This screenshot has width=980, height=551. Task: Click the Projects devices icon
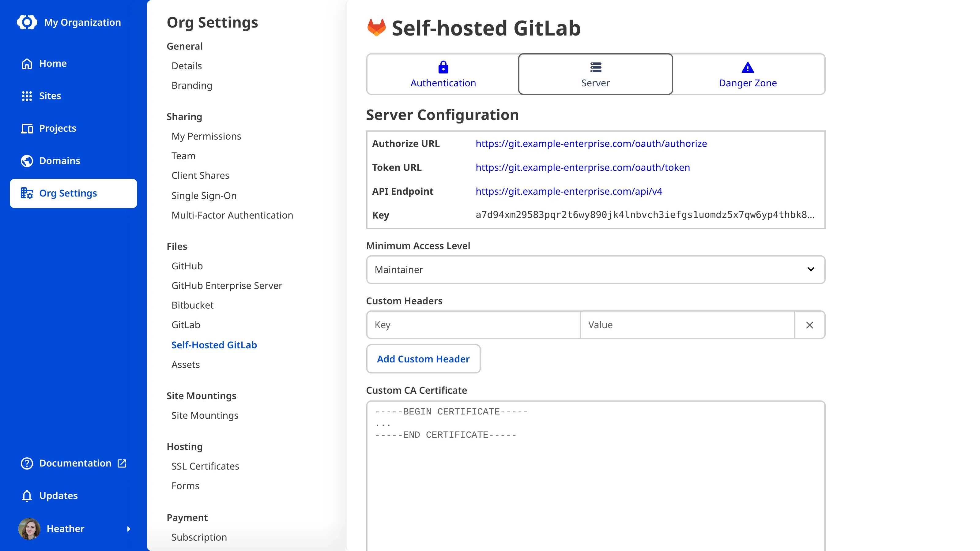click(x=27, y=129)
